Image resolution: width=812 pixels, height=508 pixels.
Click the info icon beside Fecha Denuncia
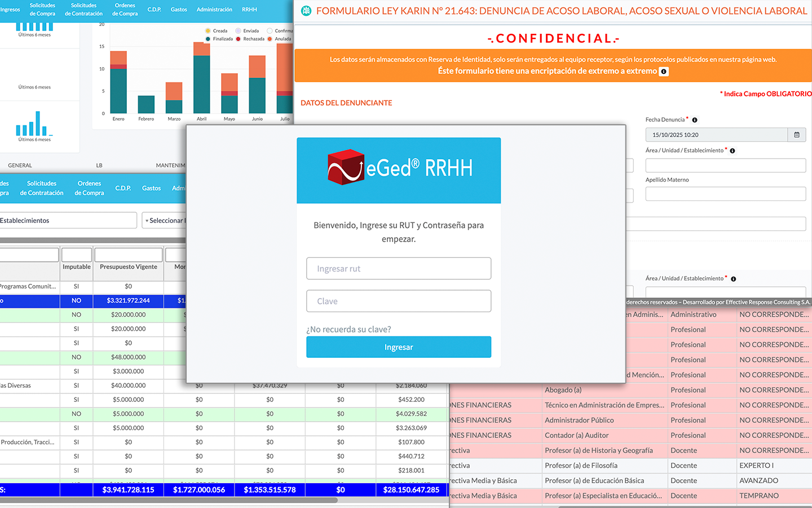pos(694,120)
